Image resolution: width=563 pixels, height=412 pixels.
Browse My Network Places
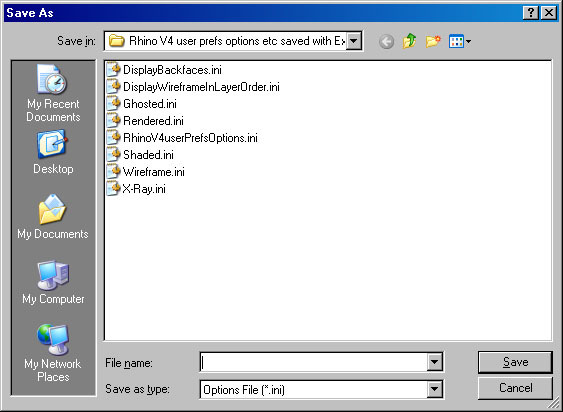point(53,353)
